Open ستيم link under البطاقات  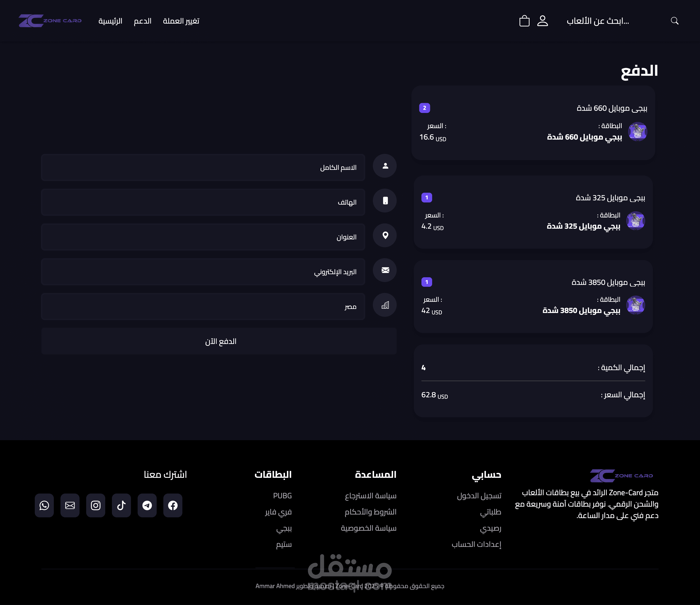coord(284,544)
